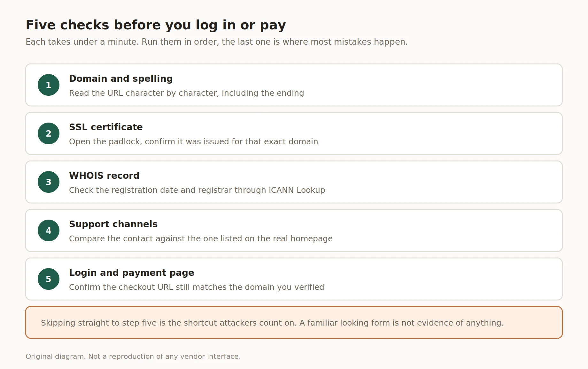
Task: Select the Login and payment page heading
Action: tap(131, 273)
